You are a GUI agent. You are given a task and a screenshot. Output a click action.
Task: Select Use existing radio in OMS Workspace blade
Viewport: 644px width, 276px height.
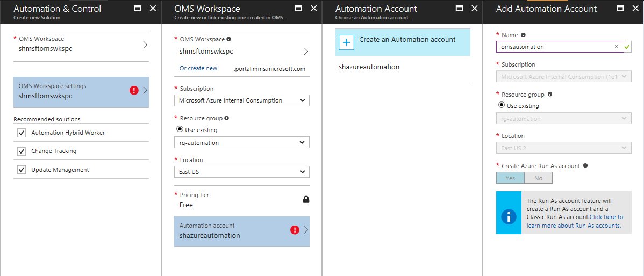(x=180, y=129)
